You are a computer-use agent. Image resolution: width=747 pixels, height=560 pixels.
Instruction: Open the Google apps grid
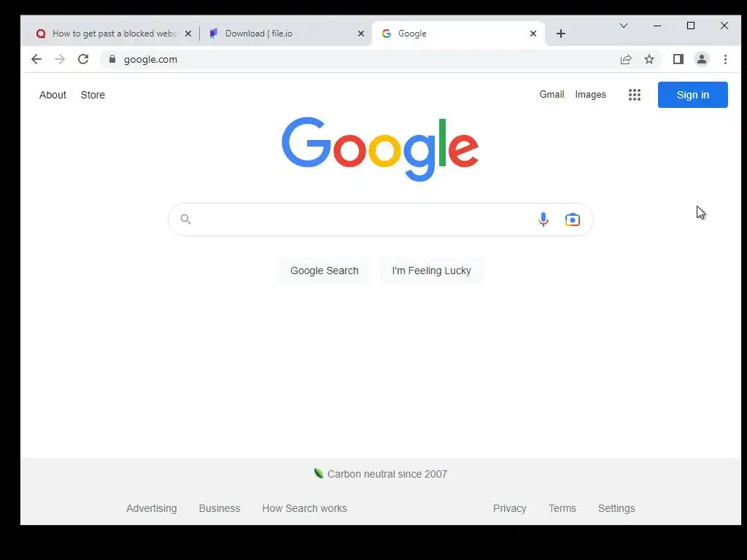pyautogui.click(x=634, y=95)
